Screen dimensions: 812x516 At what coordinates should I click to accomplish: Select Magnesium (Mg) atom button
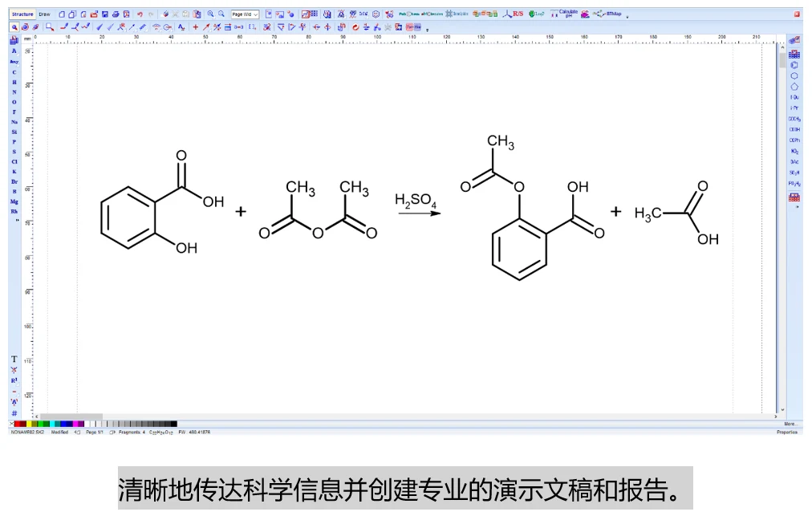click(14, 201)
